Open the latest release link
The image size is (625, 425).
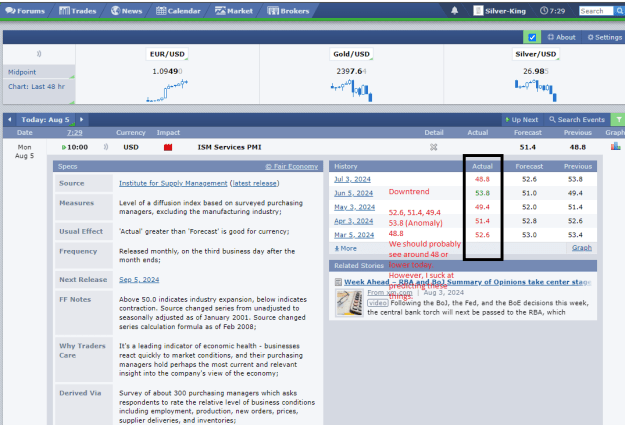pos(254,183)
